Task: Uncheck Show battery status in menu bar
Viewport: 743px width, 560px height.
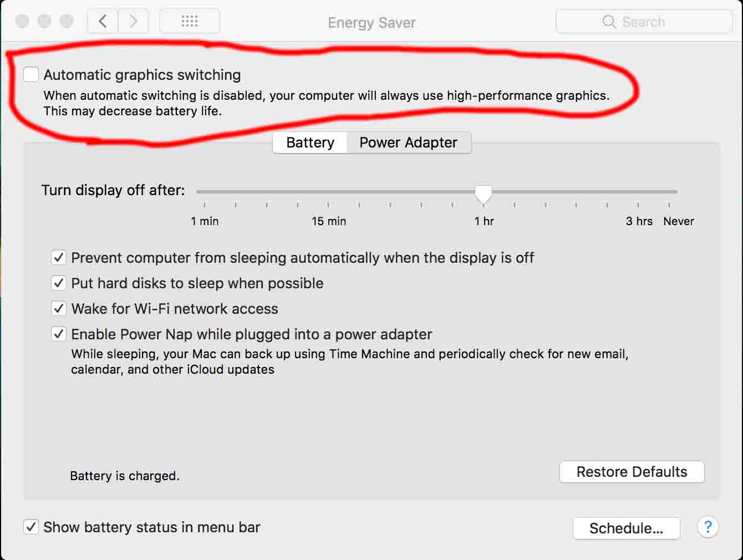Action: [31, 527]
